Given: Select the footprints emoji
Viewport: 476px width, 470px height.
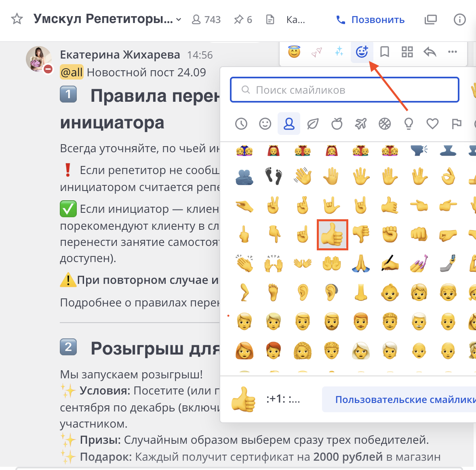Looking at the screenshot, I should coord(274,176).
